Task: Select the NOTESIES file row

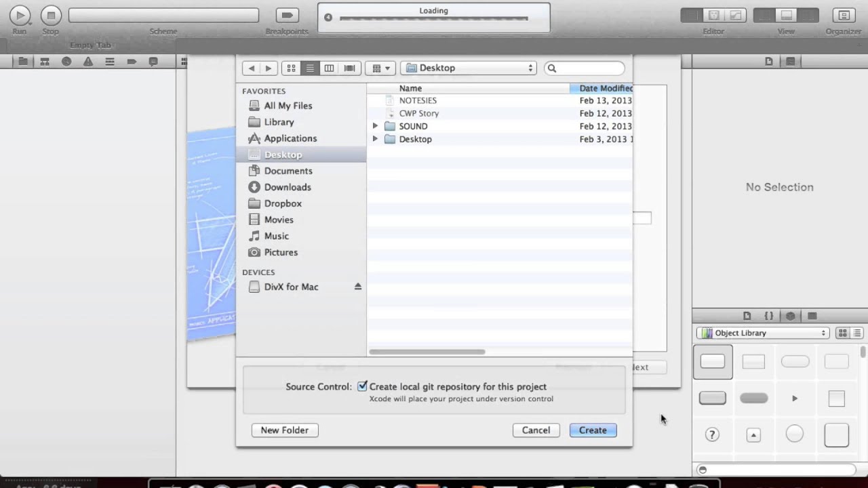Action: (x=500, y=100)
